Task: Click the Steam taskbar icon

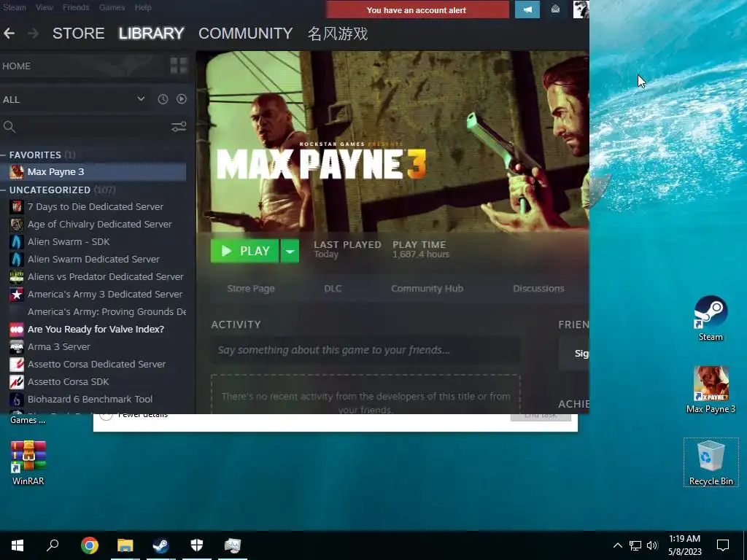Action: point(161,545)
